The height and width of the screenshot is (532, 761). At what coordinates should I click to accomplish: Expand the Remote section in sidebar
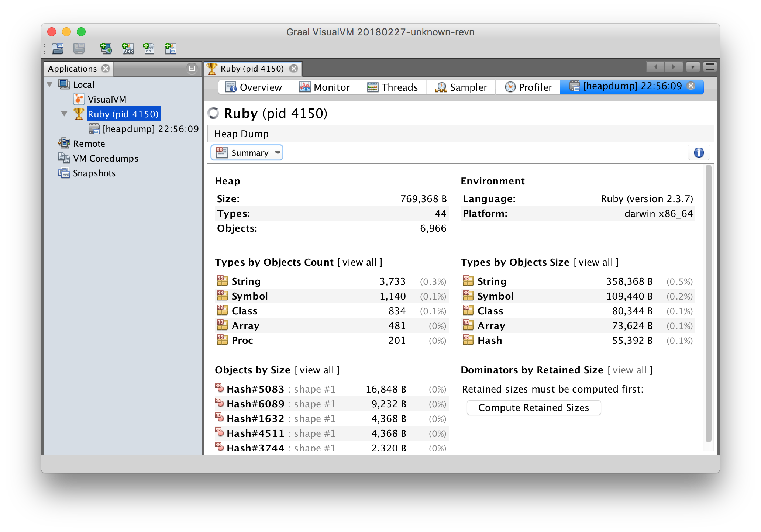pyautogui.click(x=51, y=143)
